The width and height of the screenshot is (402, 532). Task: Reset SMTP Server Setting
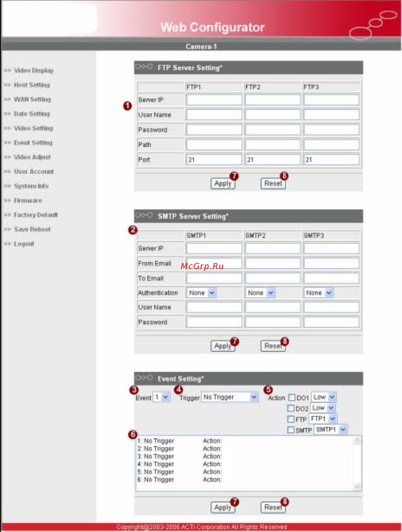pyautogui.click(x=273, y=346)
